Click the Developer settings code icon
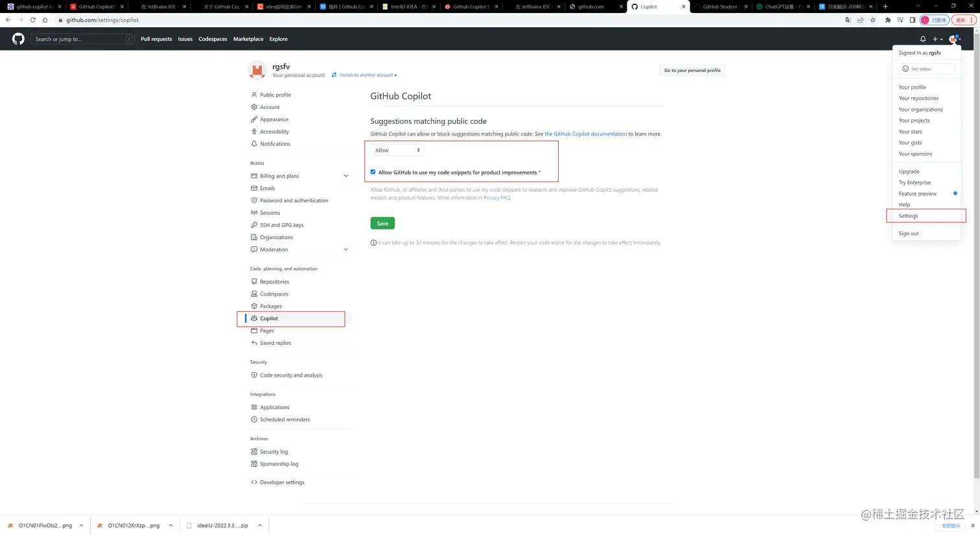Image resolution: width=980 pixels, height=536 pixels. (253, 482)
